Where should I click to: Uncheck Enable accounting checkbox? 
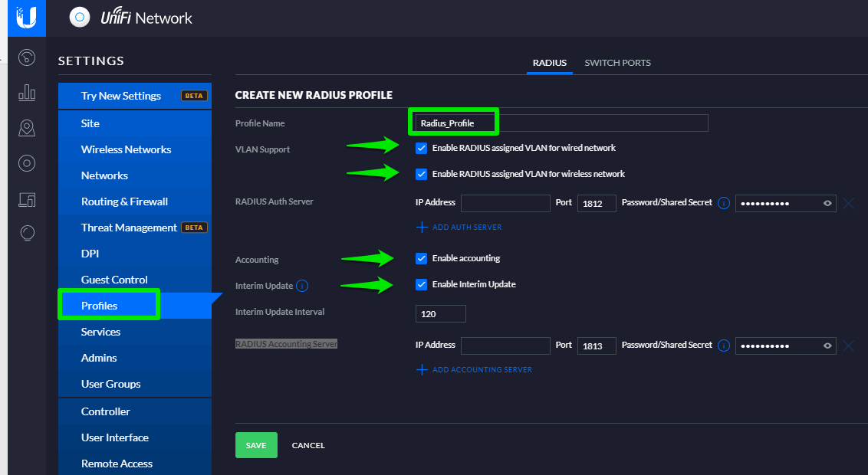[421, 258]
